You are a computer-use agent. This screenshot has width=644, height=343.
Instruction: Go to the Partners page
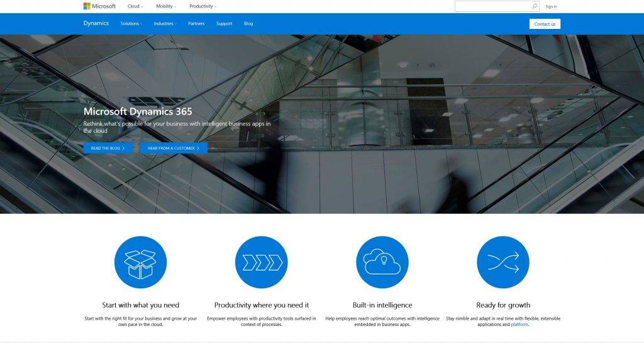click(x=196, y=23)
